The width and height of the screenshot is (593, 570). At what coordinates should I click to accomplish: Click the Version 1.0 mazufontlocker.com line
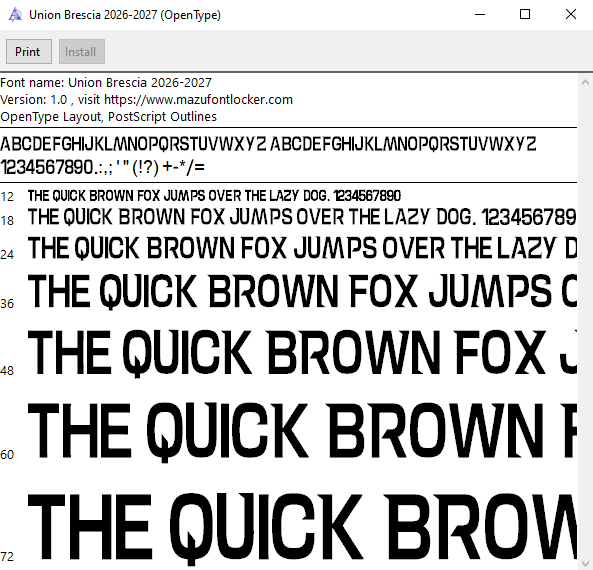click(x=146, y=99)
